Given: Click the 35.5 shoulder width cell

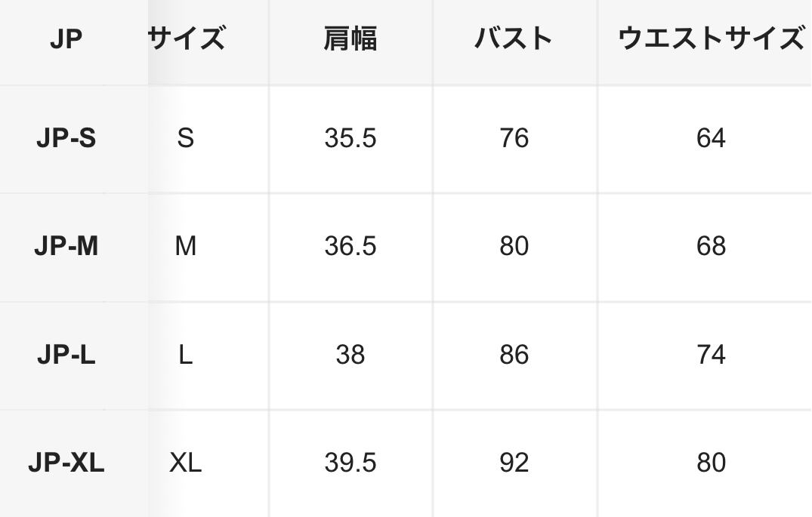Looking at the screenshot, I should coord(350,138).
